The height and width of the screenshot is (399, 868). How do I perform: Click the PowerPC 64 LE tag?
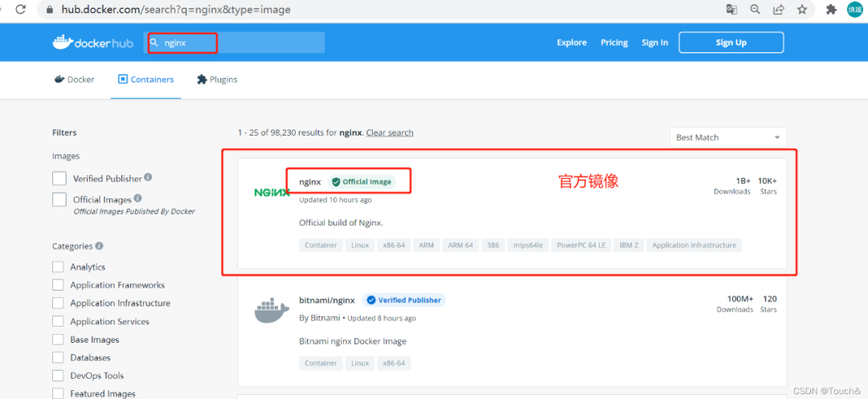pyautogui.click(x=581, y=245)
